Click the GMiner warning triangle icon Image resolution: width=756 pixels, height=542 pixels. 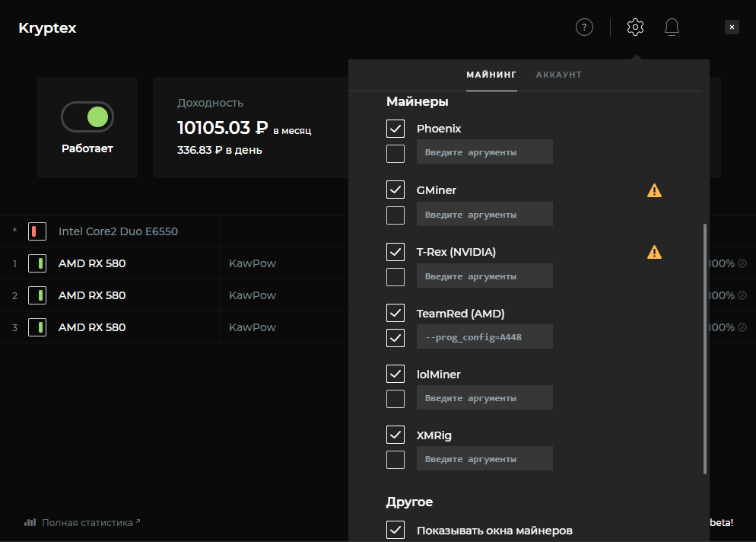point(654,190)
